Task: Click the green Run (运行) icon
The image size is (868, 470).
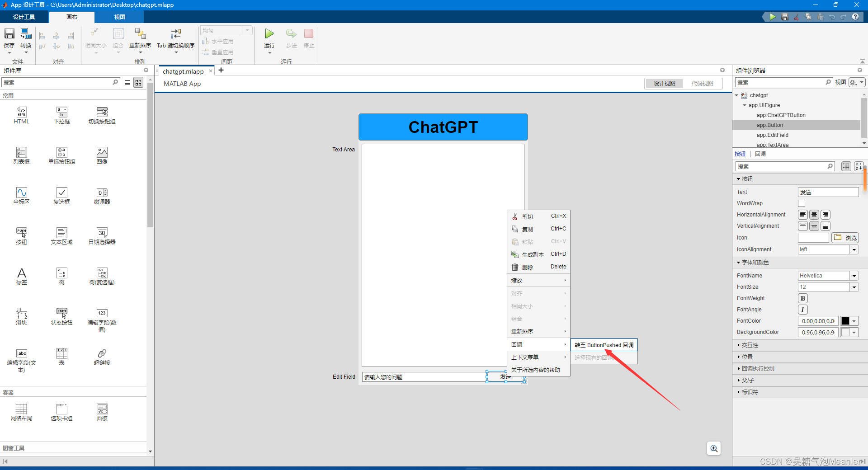Action: click(269, 34)
